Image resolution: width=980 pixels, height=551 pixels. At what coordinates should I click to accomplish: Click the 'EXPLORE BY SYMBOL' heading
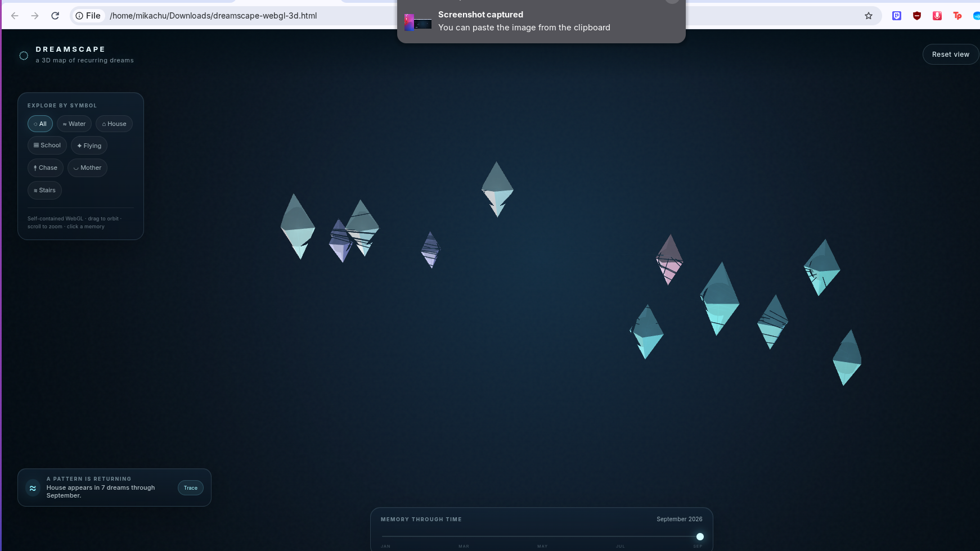[62, 106]
